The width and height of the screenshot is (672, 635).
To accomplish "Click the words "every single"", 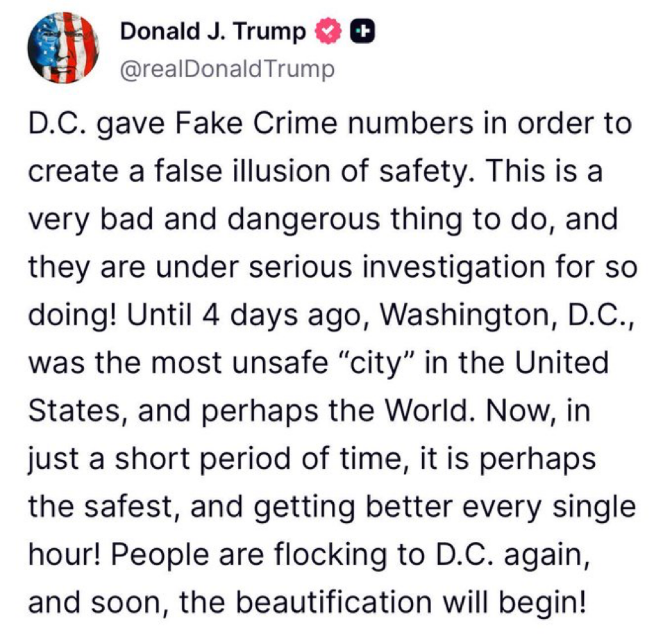I will click(549, 508).
